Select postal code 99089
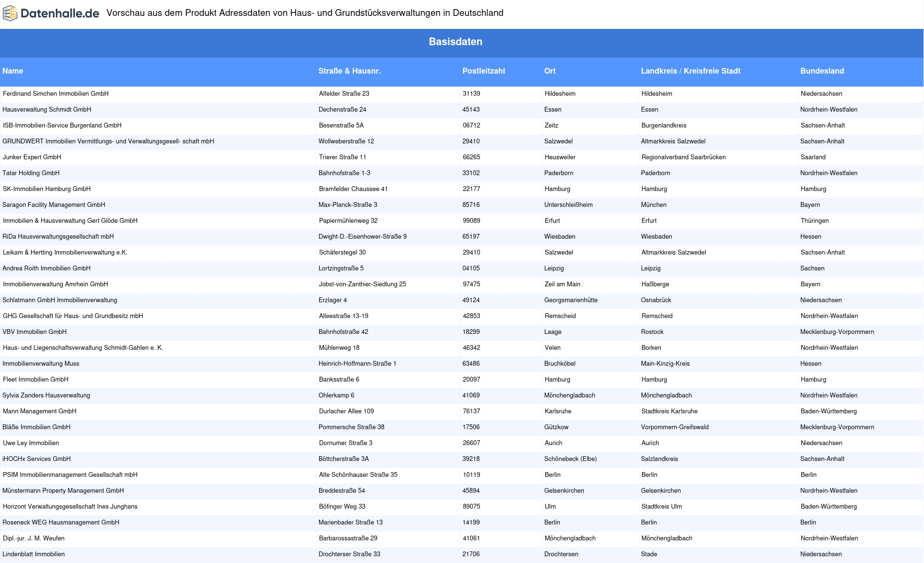Image resolution: width=924 pixels, height=563 pixels. 472,221
